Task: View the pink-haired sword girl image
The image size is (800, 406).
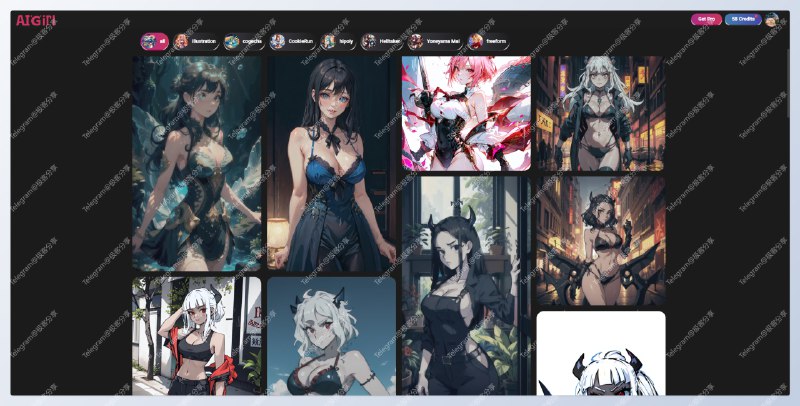Action: click(466, 113)
